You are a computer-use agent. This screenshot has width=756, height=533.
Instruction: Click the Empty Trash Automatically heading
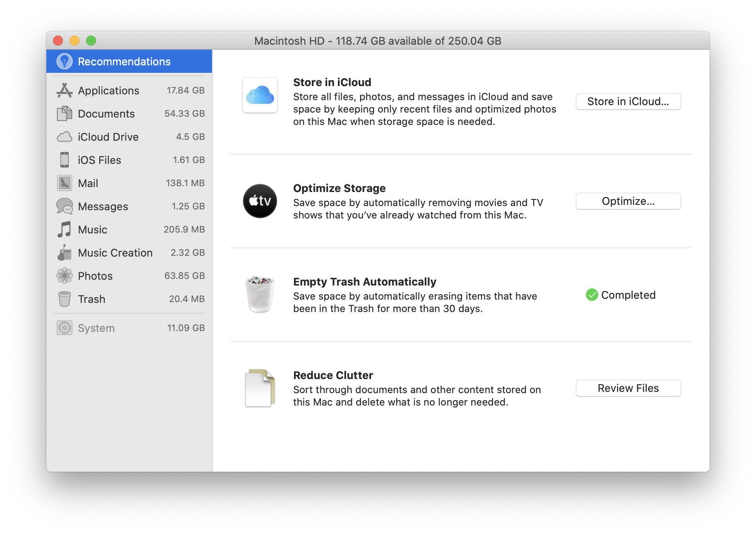364,282
